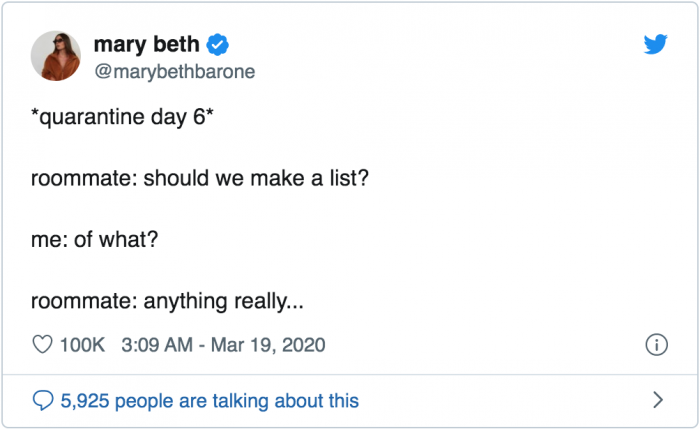Viewport: 700px width, 429px height.
Task: Click the 100K likes count
Action: point(82,345)
